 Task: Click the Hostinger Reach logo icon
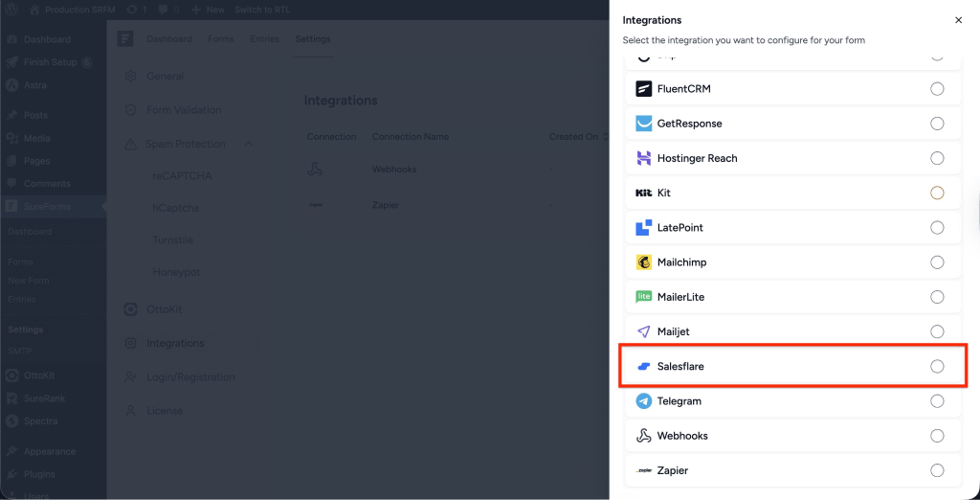coord(644,158)
